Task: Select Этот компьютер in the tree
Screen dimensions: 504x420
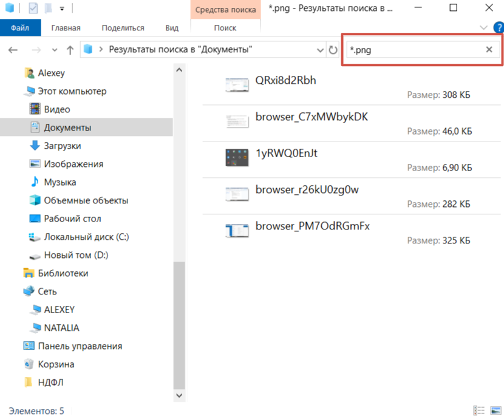Action: click(72, 91)
